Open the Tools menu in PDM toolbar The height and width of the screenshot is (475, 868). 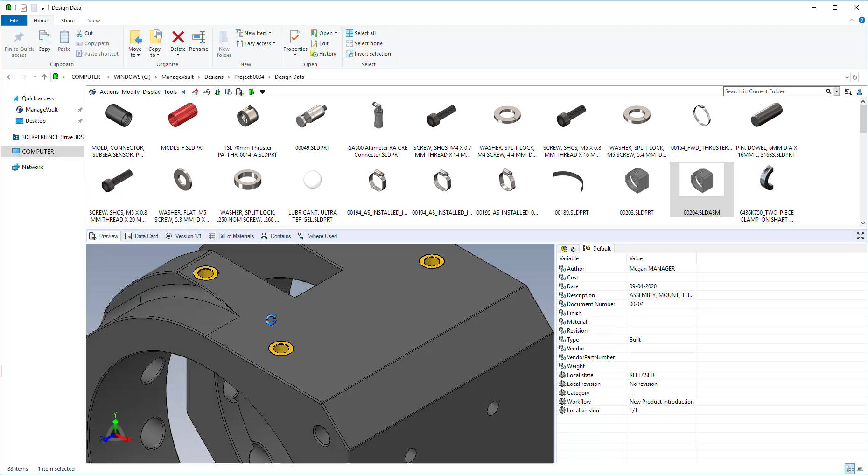170,92
